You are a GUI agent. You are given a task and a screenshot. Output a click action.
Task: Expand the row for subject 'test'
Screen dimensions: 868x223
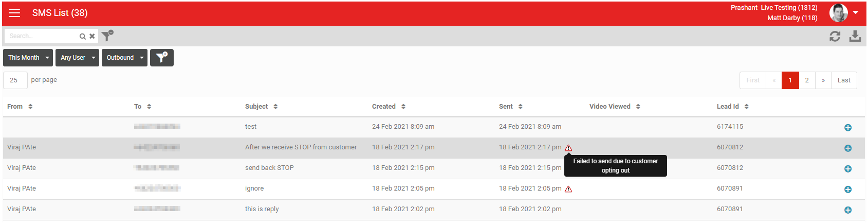click(x=848, y=128)
